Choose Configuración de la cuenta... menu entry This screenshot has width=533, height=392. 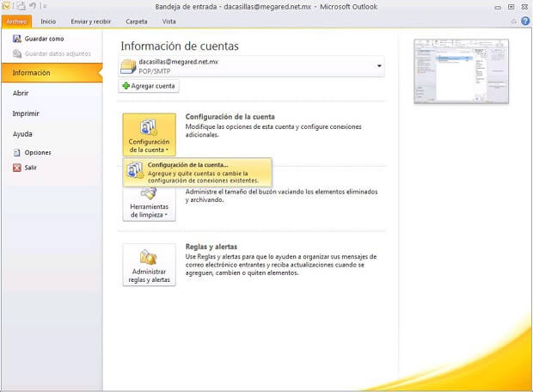[197, 173]
